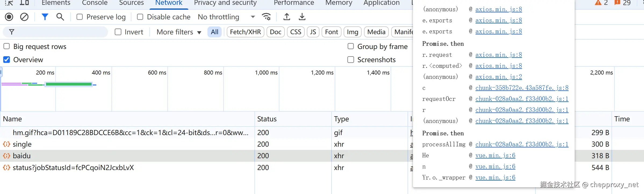Screen dimensions: 644x194
Task: Open the network search magnifier
Action: click(60, 17)
